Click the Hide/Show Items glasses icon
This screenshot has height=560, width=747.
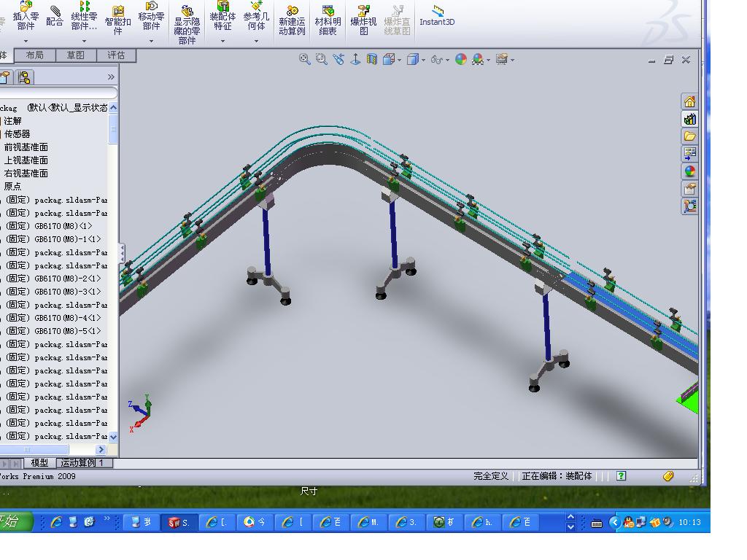(x=436, y=60)
